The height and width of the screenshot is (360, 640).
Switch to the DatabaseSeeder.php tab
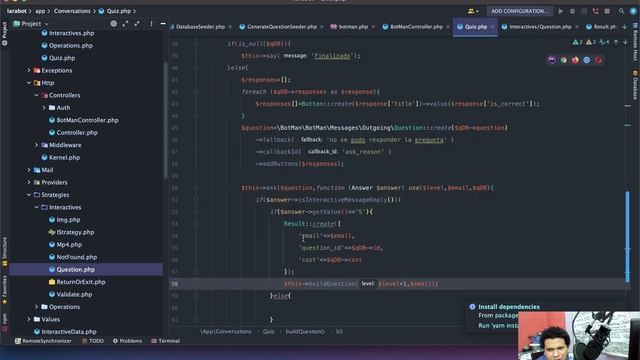tap(200, 27)
